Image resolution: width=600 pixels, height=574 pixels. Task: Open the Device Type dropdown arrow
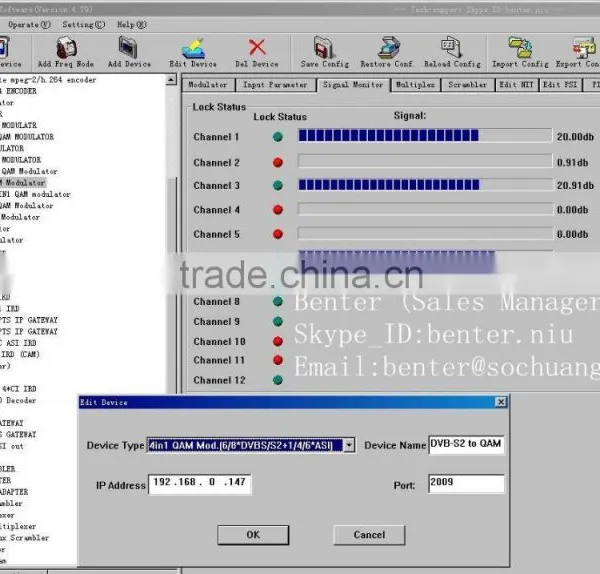coord(349,445)
